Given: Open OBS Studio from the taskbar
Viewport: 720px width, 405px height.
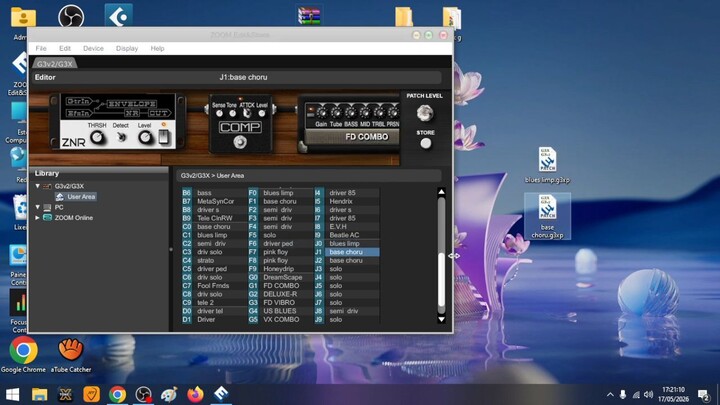Looking at the screenshot, I should [143, 394].
